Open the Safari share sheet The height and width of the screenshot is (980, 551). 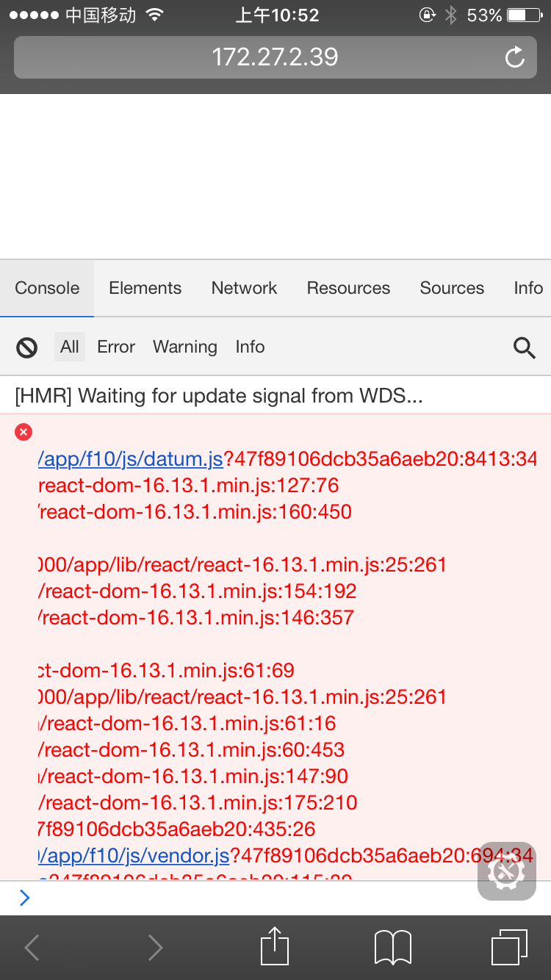(x=274, y=947)
